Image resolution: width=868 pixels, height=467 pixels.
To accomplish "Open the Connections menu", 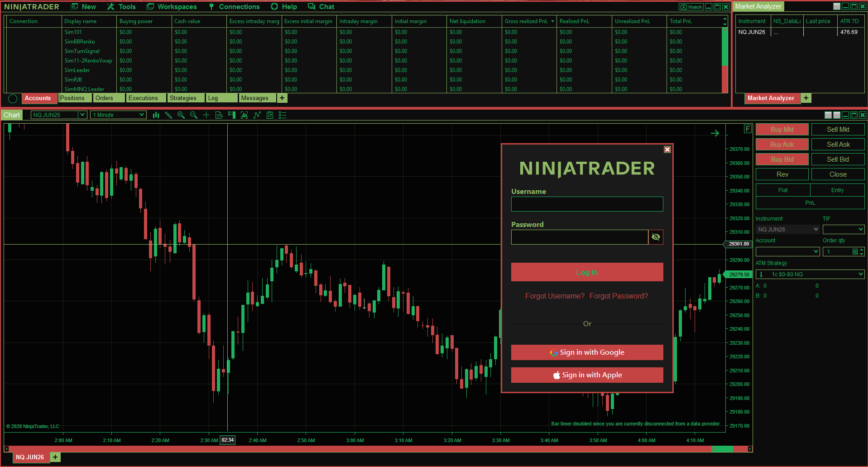I will pos(234,7).
